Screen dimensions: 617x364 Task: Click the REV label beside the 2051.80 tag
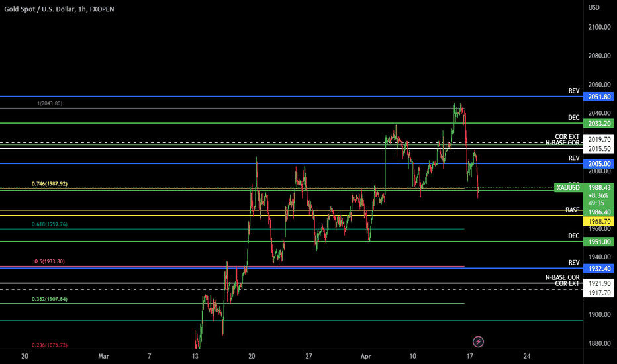tap(574, 91)
